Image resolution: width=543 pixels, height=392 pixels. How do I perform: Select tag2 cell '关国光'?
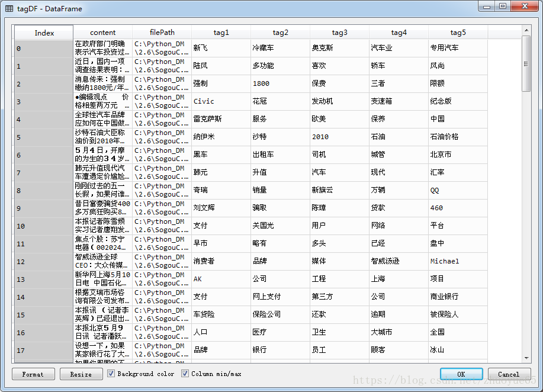pos(281,226)
